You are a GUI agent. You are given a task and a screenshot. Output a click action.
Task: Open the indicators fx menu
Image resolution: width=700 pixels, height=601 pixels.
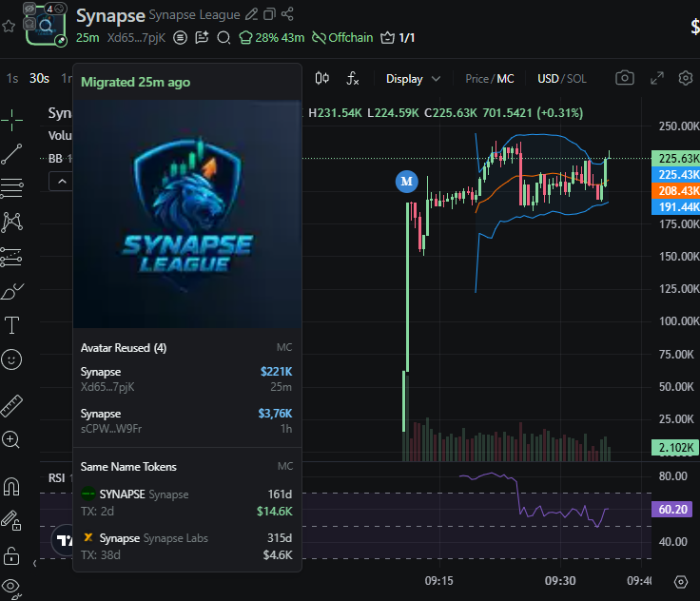353,79
